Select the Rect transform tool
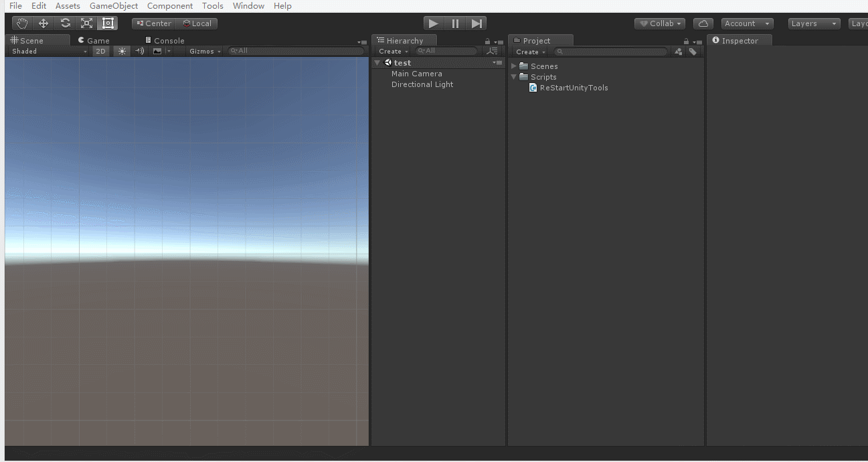This screenshot has height=462, width=868. 107,23
